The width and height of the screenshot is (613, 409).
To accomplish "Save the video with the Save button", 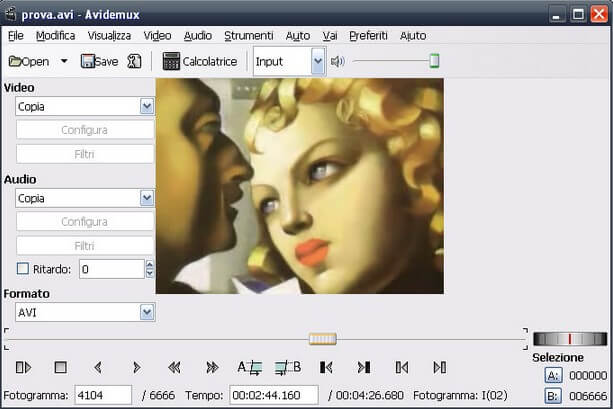I will pyautogui.click(x=99, y=61).
